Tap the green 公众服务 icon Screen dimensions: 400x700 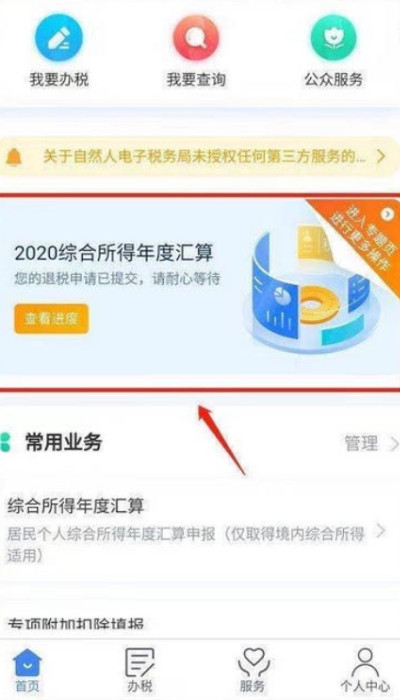click(333, 38)
